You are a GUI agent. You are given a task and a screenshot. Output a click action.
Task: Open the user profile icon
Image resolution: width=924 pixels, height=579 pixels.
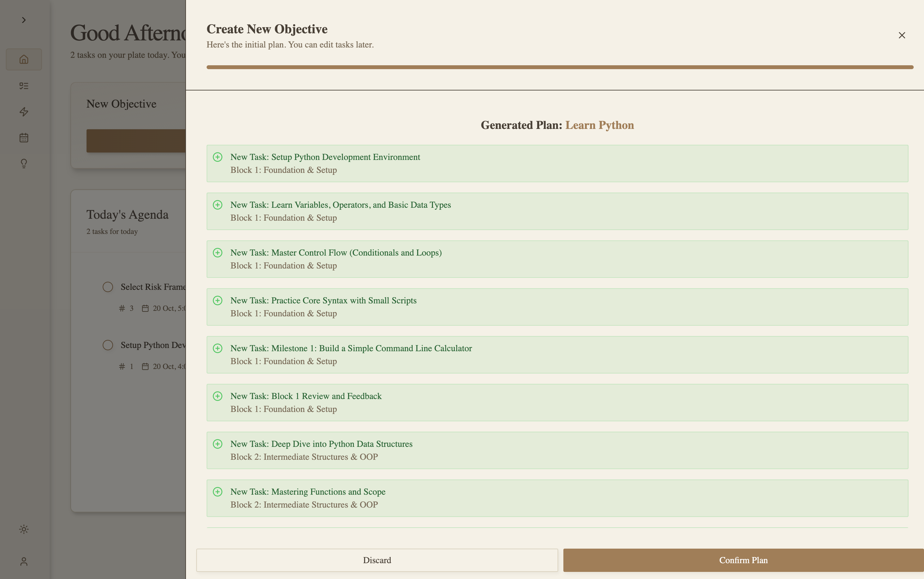coord(24,561)
